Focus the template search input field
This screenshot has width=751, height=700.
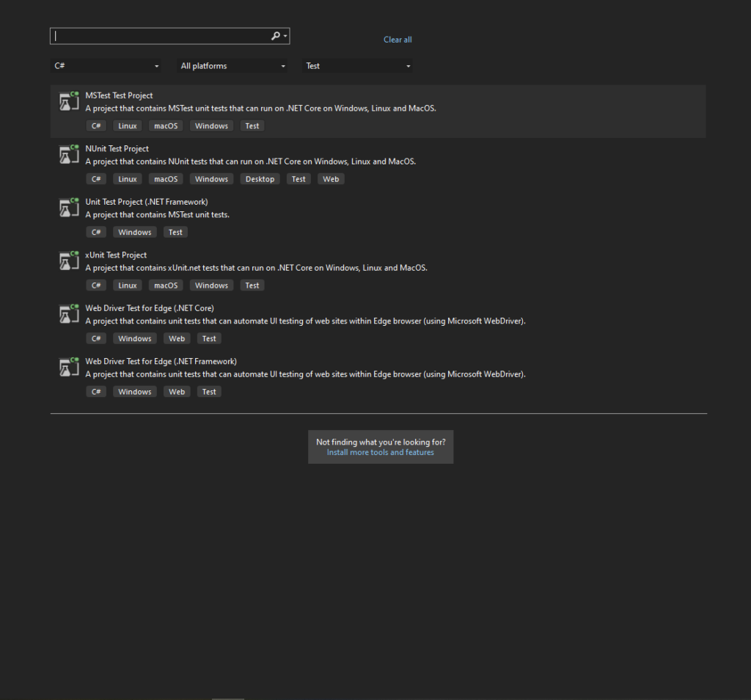pos(161,36)
